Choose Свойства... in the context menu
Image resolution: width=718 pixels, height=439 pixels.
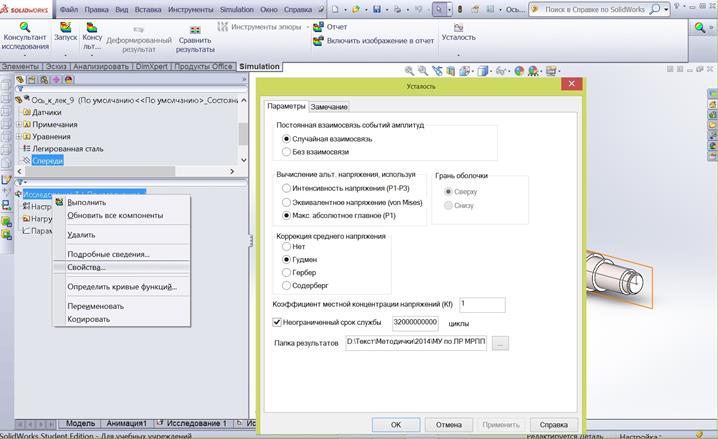click(86, 267)
